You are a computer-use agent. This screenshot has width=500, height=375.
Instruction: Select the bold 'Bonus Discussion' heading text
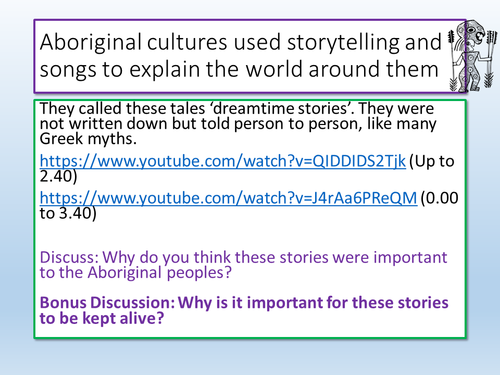pos(107,303)
